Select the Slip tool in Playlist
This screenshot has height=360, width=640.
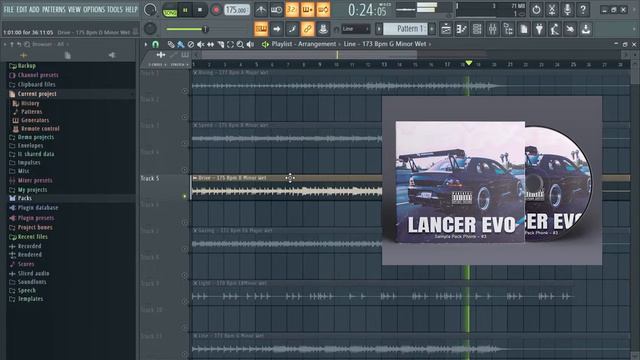click(211, 44)
